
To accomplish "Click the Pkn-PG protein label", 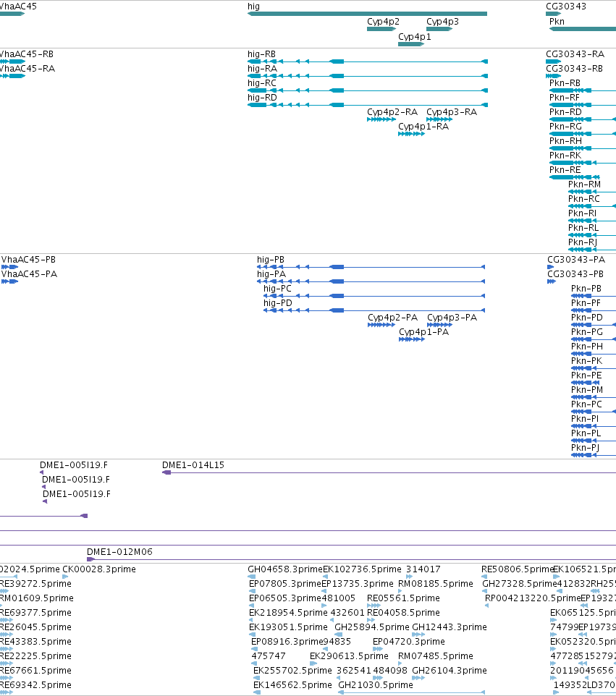I will point(587,332).
